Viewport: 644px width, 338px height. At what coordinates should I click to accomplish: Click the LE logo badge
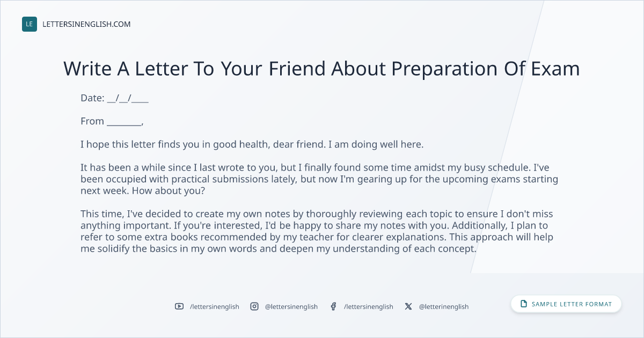click(30, 24)
